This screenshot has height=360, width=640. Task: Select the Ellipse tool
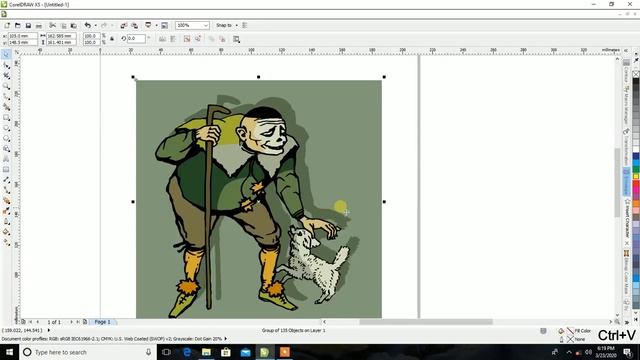pos(6,128)
